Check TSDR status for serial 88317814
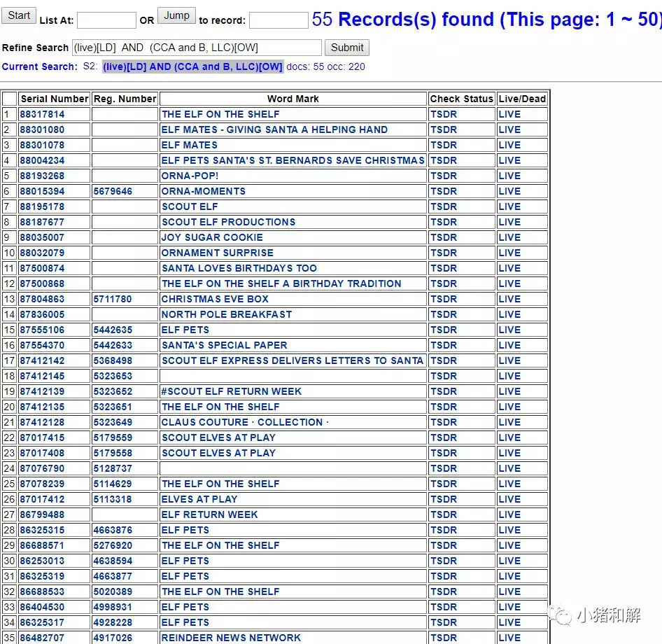 click(x=443, y=114)
